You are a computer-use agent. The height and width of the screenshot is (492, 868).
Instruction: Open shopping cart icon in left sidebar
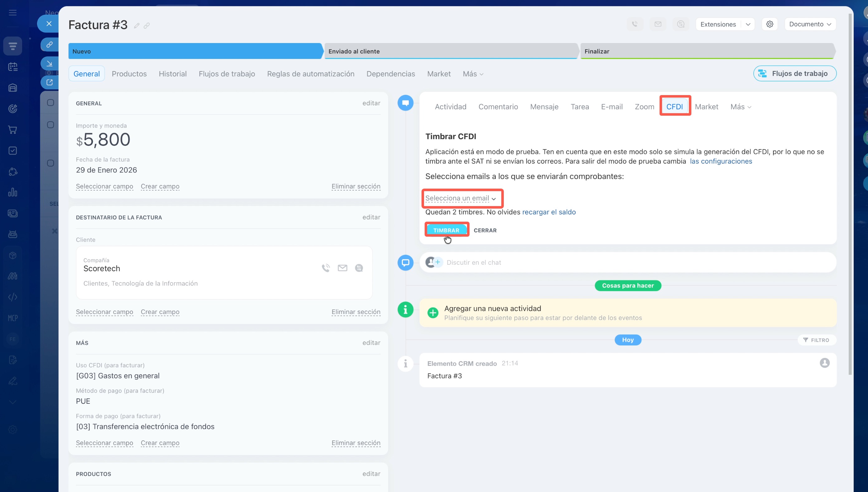pos(13,130)
